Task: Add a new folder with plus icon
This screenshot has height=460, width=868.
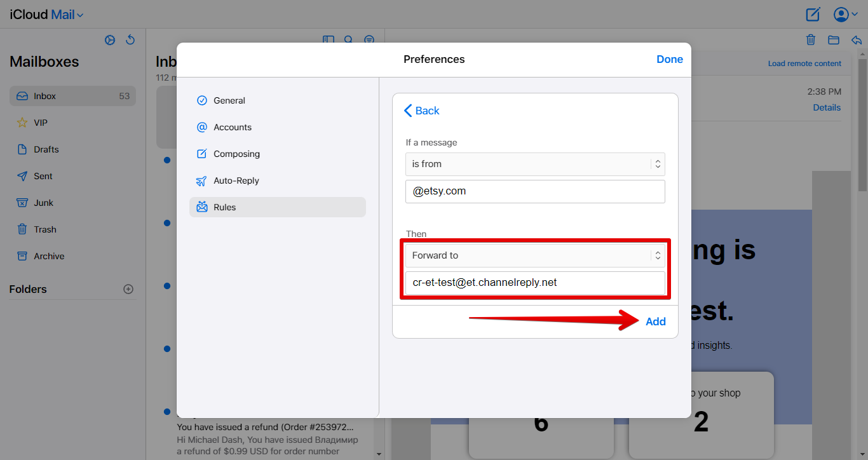Action: pyautogui.click(x=128, y=289)
